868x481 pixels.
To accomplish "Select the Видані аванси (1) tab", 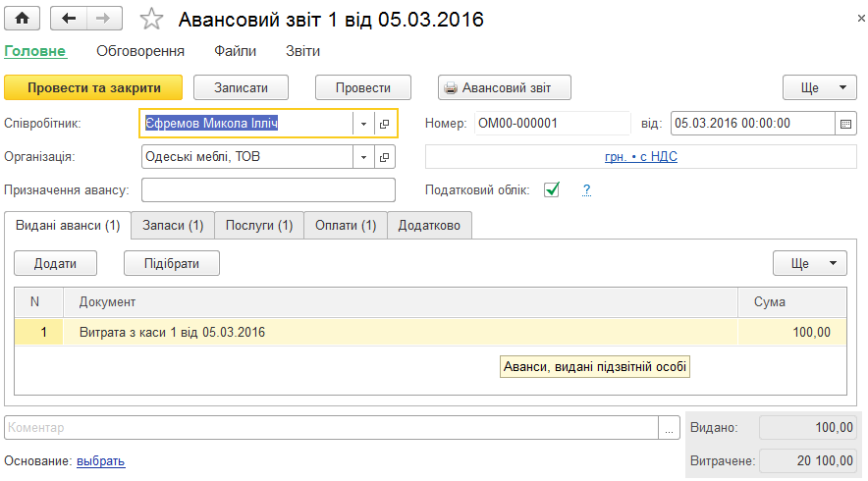I will click(x=68, y=225).
